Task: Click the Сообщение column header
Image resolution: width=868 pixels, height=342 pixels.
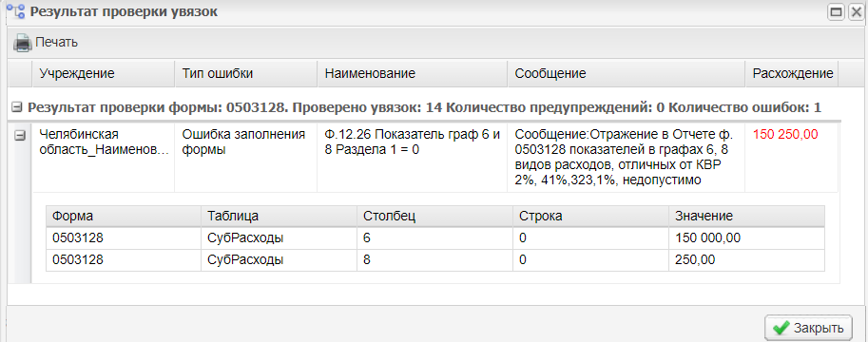Action: pyautogui.click(x=626, y=73)
